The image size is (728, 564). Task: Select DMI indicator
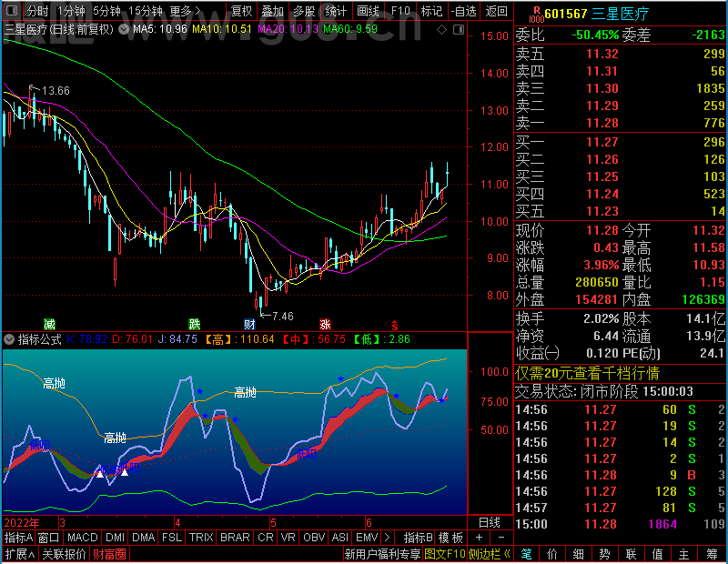(115, 538)
